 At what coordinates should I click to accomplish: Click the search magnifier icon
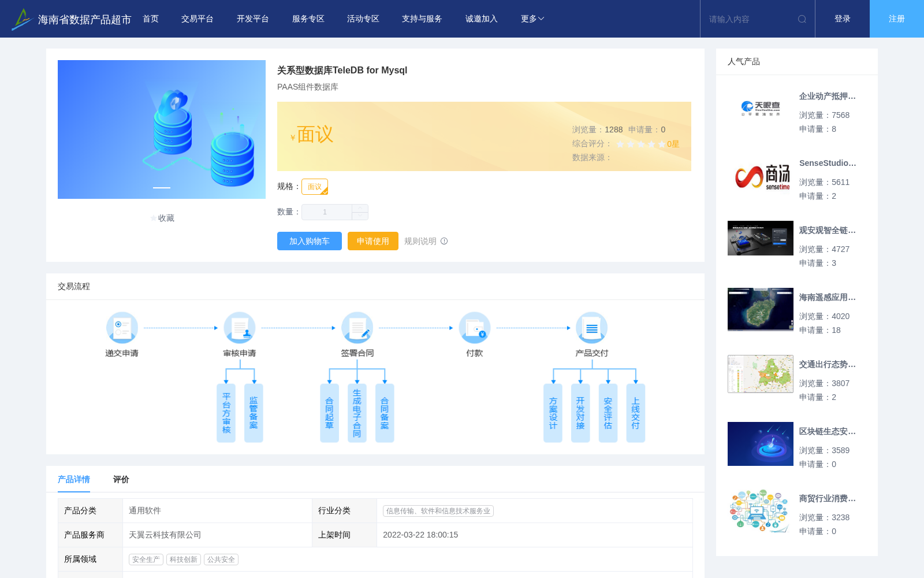(x=802, y=19)
